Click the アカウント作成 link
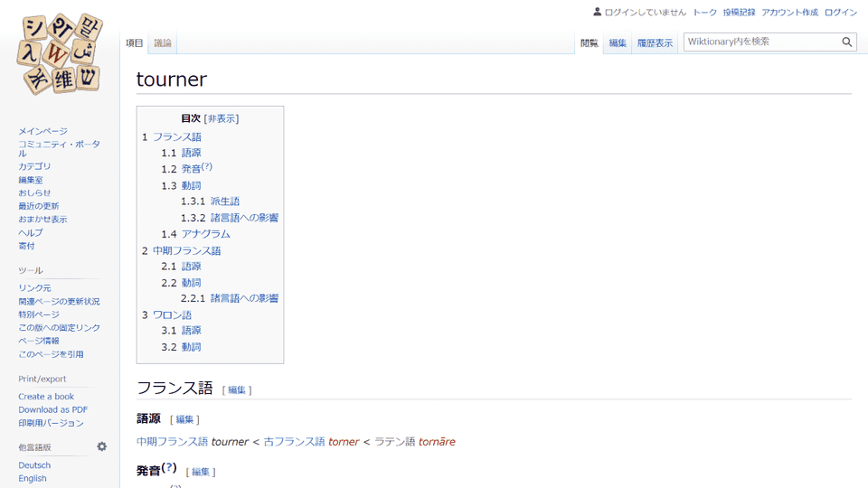The image size is (868, 488). 789,13
